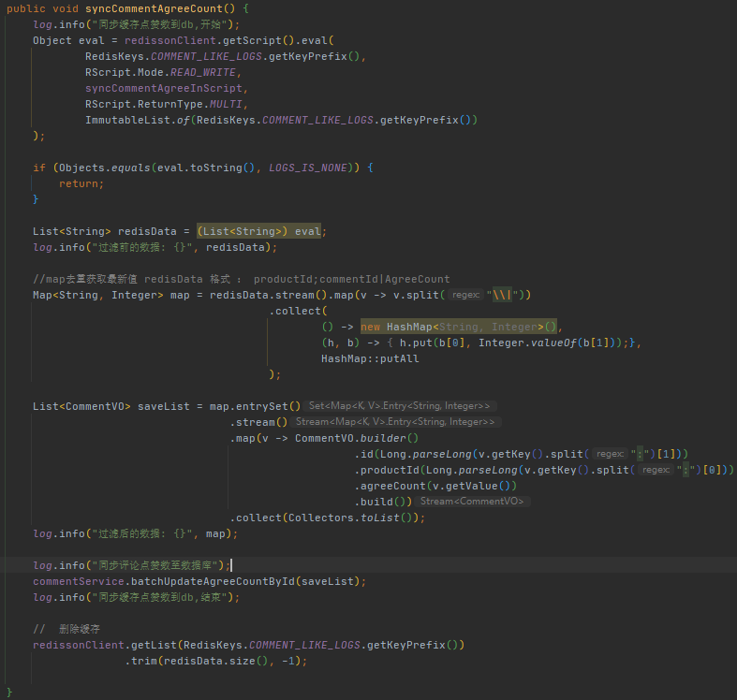Click comment line with productId;commentId|AgreeCount
This screenshot has width=737, height=700.
click(241, 279)
